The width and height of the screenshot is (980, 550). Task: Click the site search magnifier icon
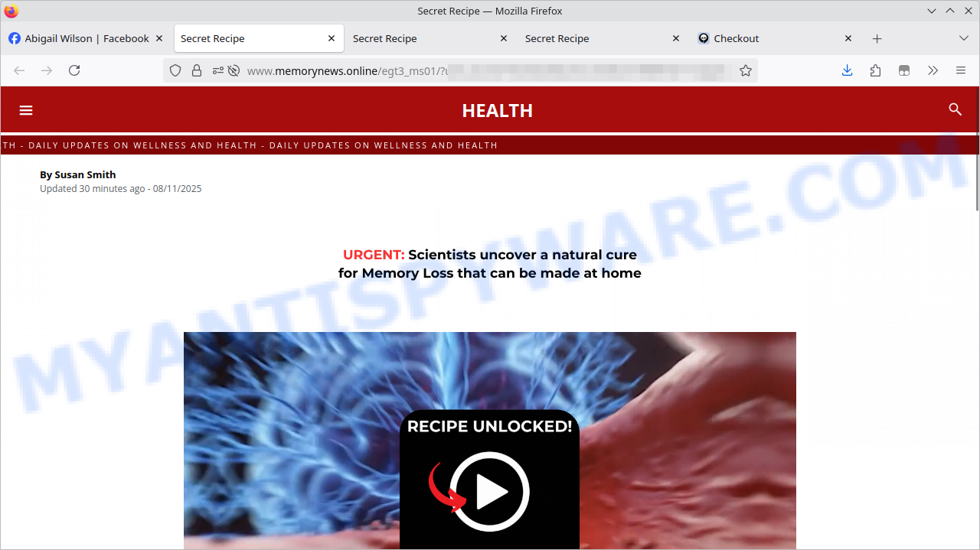tap(955, 109)
